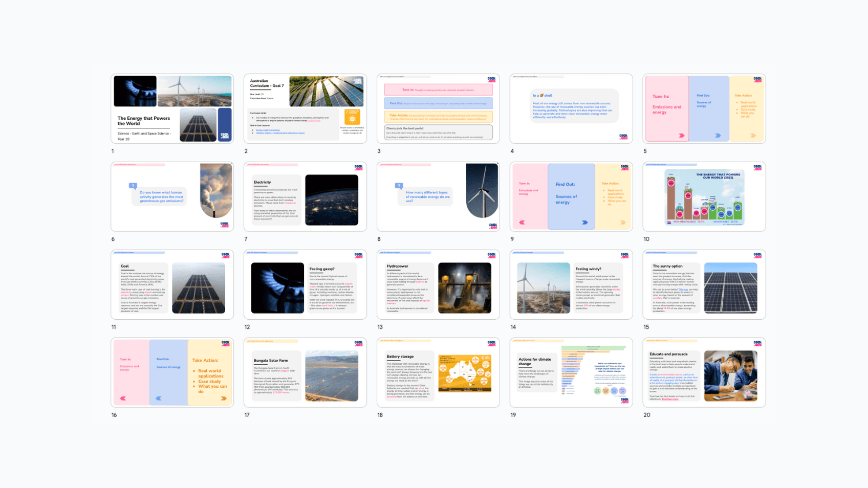Click the orange SDG sun icon on slide 2
This screenshot has height=488, width=868.
352,118
